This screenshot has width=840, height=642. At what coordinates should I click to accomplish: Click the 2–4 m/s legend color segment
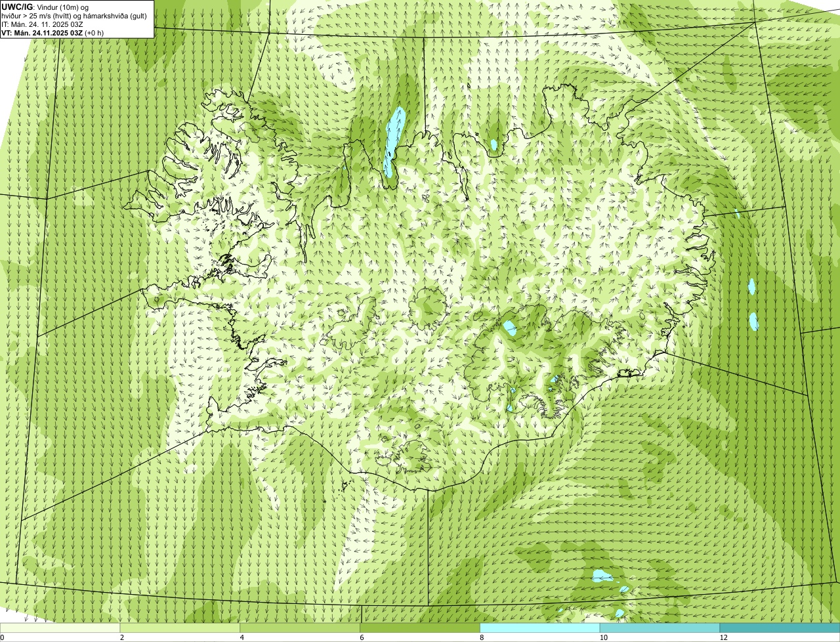(180, 628)
